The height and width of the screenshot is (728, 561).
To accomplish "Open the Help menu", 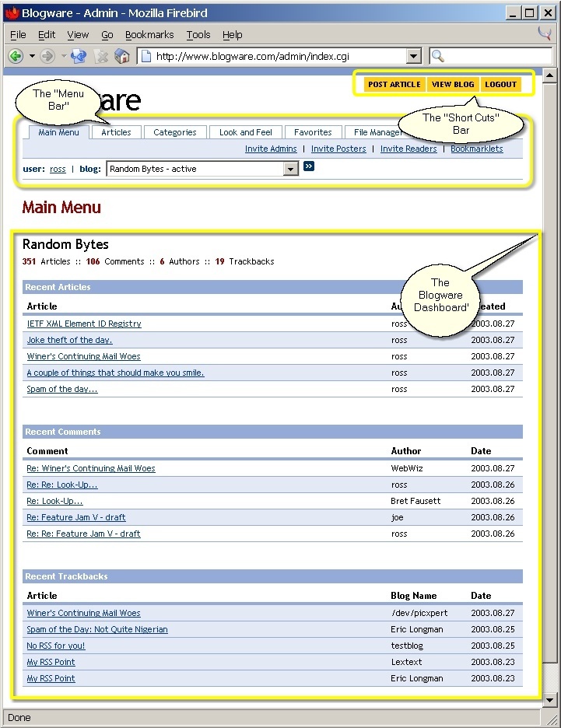I will [x=232, y=35].
